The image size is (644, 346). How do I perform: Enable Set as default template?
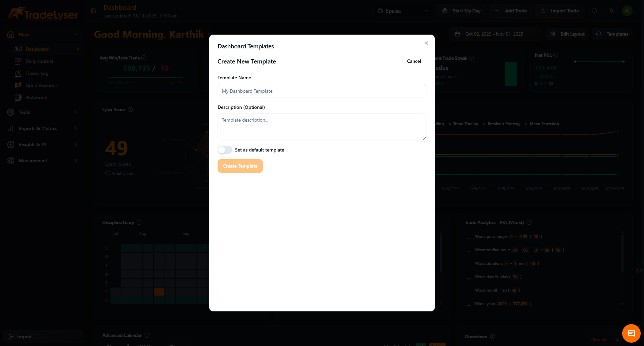[225, 150]
